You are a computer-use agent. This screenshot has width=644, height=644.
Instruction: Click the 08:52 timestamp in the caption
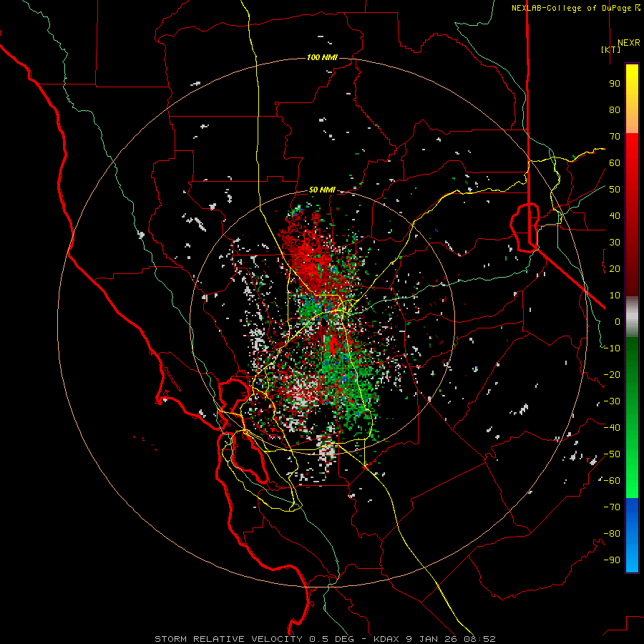click(x=479, y=639)
